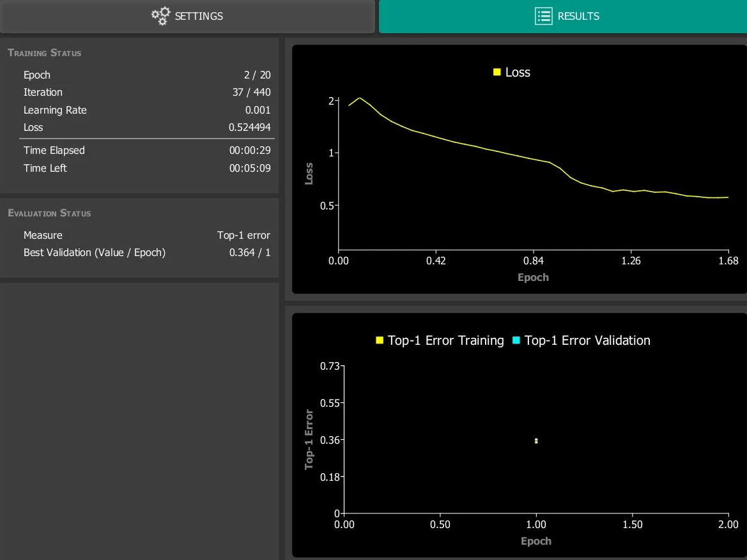Screen dimensions: 747x560
Task: Switch to the SETTINGS tab
Action: pyautogui.click(x=187, y=16)
